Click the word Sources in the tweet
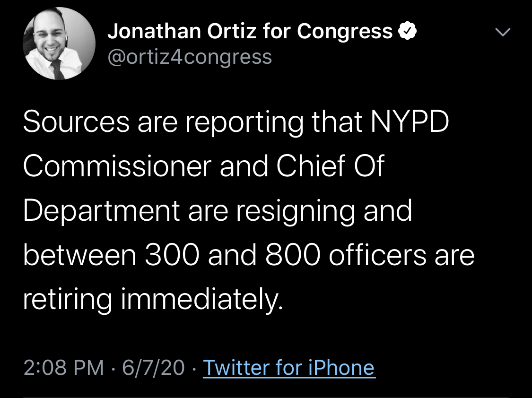The height and width of the screenshot is (398, 532). pos(76,121)
